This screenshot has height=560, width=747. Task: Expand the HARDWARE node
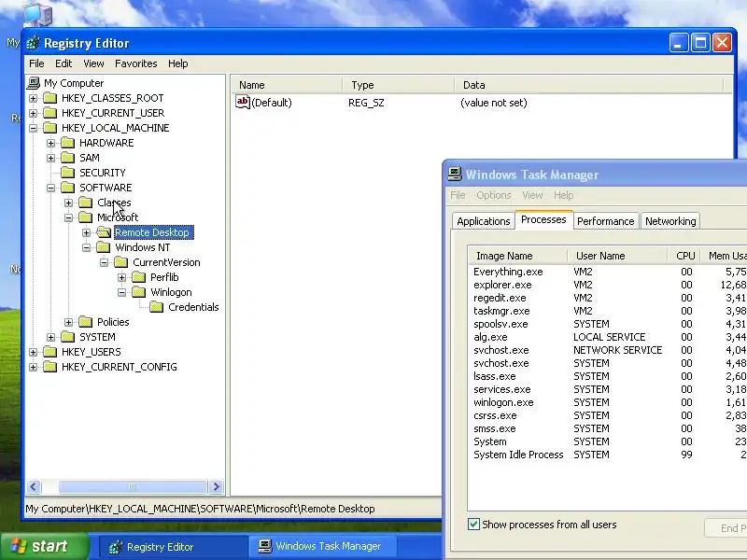tap(50, 143)
